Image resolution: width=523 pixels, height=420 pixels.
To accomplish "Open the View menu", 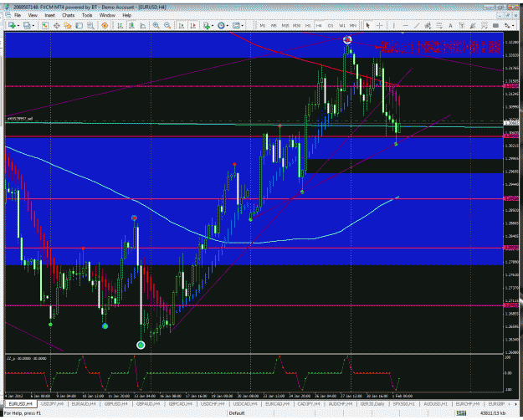I will (x=33, y=15).
